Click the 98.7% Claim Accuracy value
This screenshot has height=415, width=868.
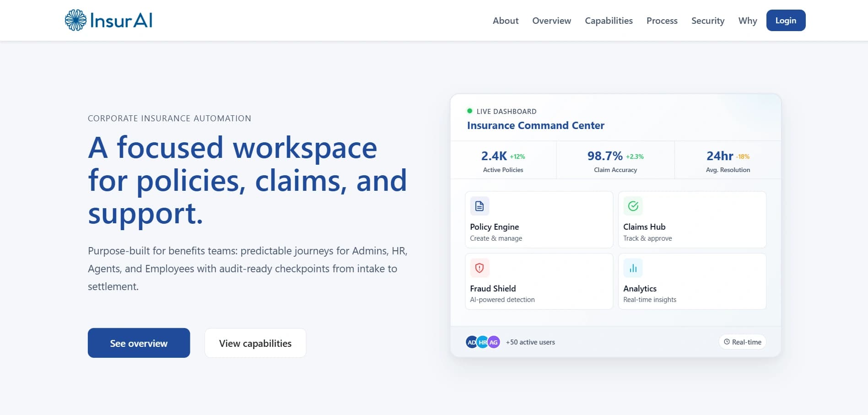[605, 156]
